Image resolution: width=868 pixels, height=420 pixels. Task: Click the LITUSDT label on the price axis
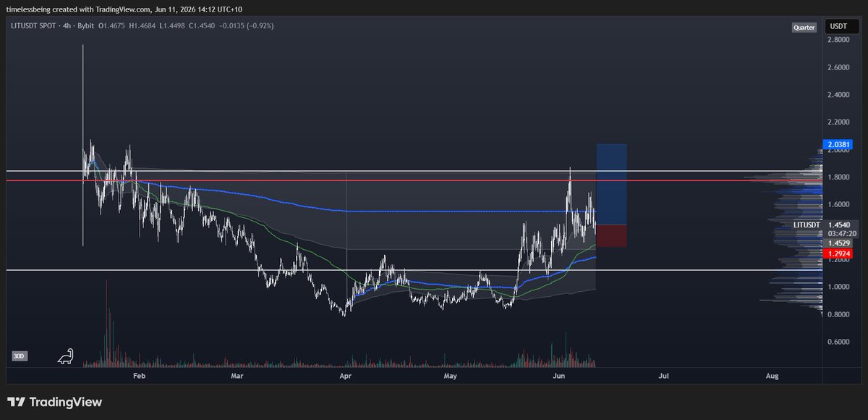(x=806, y=225)
